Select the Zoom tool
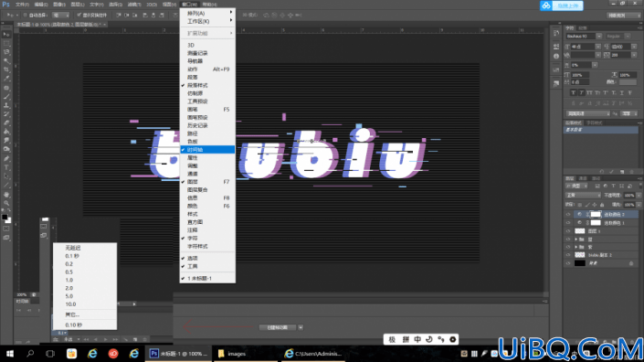The image size is (644, 362). pos(6,203)
